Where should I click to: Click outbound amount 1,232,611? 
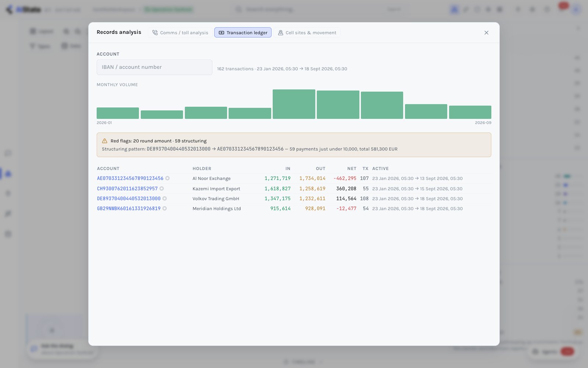(x=312, y=199)
